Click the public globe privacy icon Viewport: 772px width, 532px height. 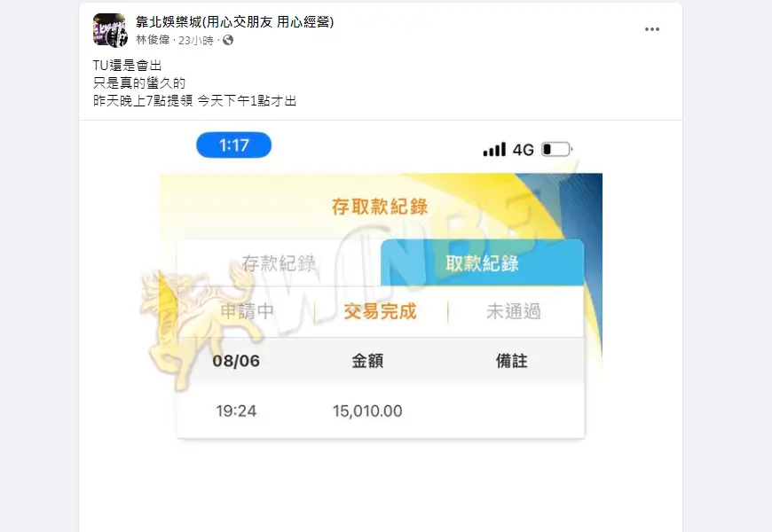(x=228, y=41)
